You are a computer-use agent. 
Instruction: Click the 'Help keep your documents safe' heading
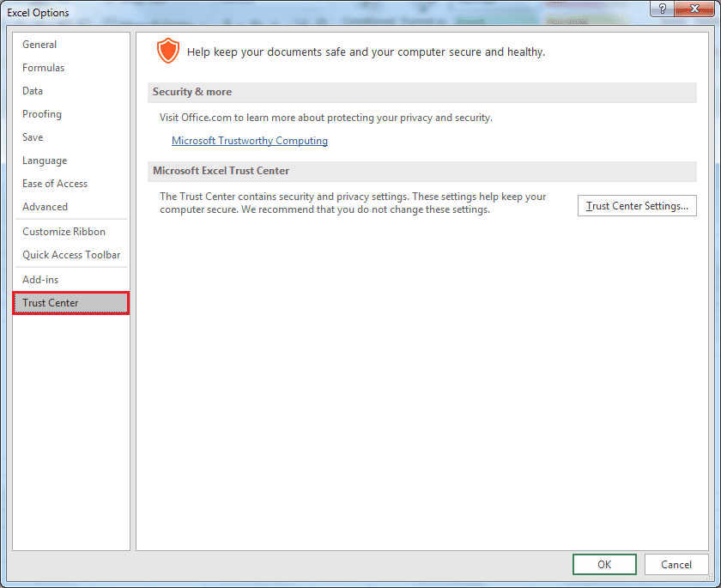tap(366, 52)
